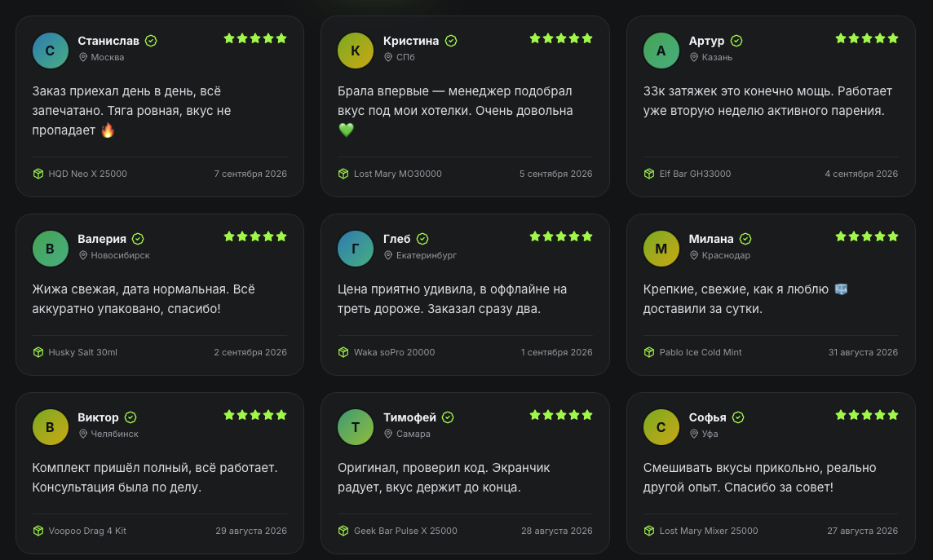933x560 pixels.
Task: Click the package icon before Voopoo Drag 4 Kit
Action: tap(38, 531)
